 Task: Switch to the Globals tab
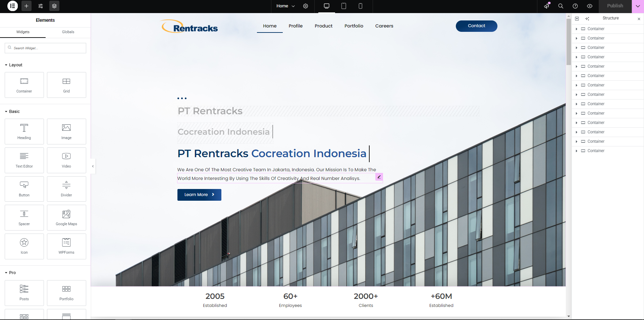(x=68, y=32)
